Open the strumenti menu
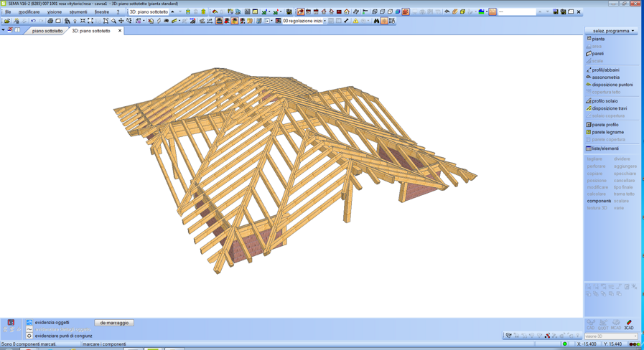Image resolution: width=644 pixels, height=350 pixels. point(78,12)
